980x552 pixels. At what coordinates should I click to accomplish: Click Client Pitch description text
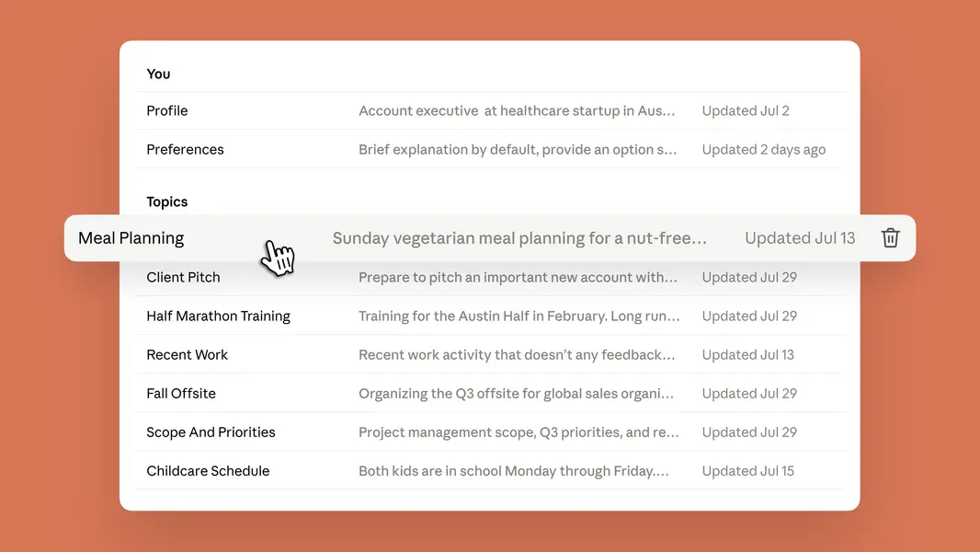[518, 277]
